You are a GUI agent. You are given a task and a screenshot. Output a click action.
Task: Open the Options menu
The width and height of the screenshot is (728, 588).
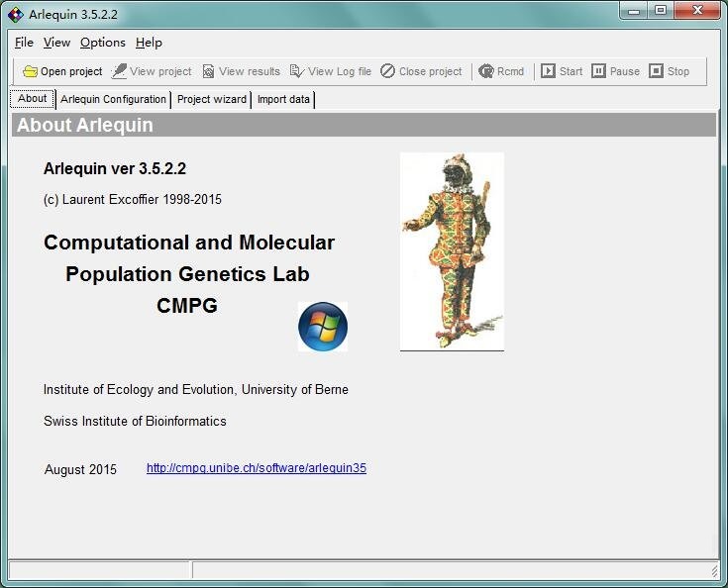pos(102,43)
